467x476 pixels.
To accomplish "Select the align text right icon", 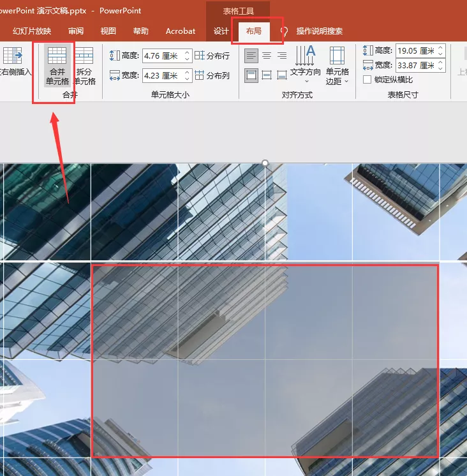I will tap(282, 56).
